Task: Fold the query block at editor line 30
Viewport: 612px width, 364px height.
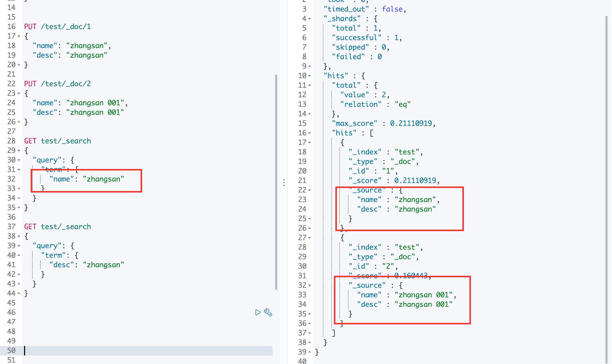Action: (x=19, y=160)
